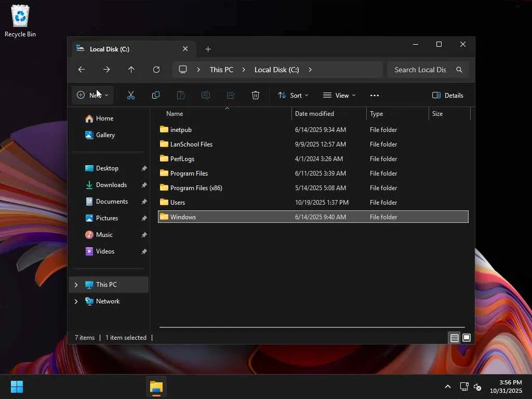
Task: Delete selection with the trash icon
Action: (256, 95)
